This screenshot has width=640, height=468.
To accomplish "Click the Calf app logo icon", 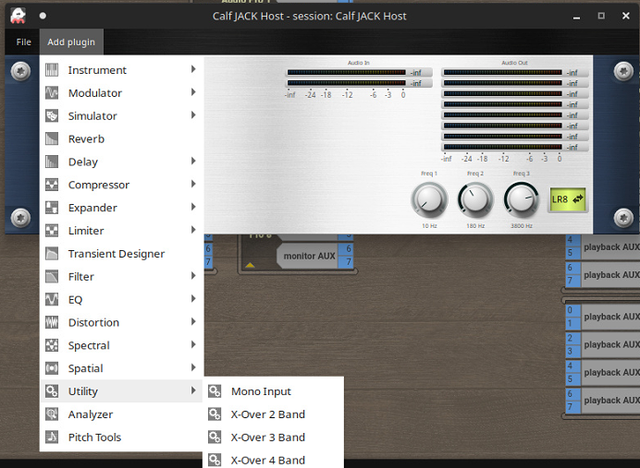I will click(x=18, y=16).
